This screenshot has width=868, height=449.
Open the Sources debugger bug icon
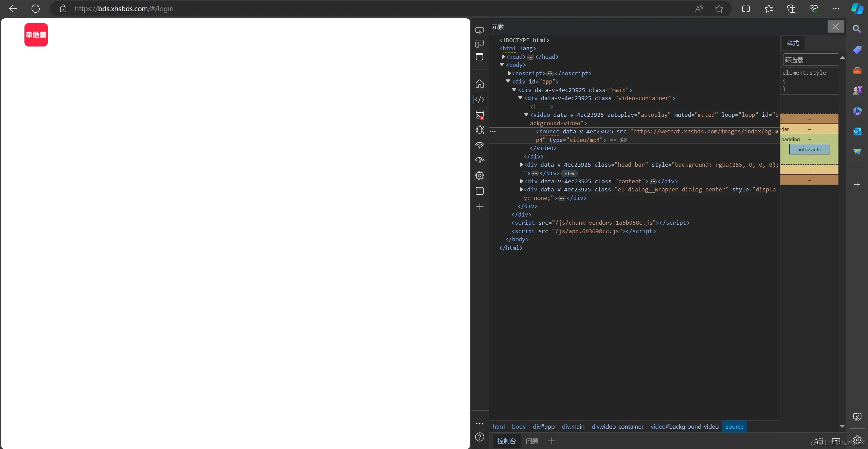(480, 130)
